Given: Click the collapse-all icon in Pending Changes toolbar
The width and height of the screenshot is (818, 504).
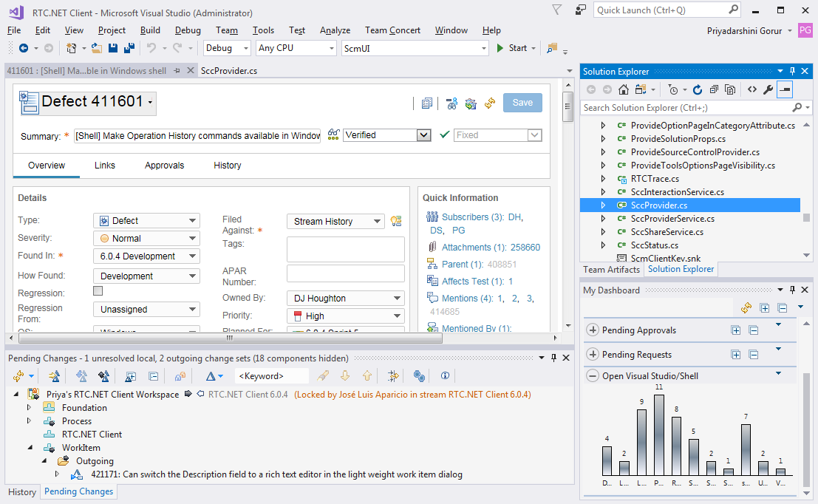Looking at the screenshot, I should 154,375.
